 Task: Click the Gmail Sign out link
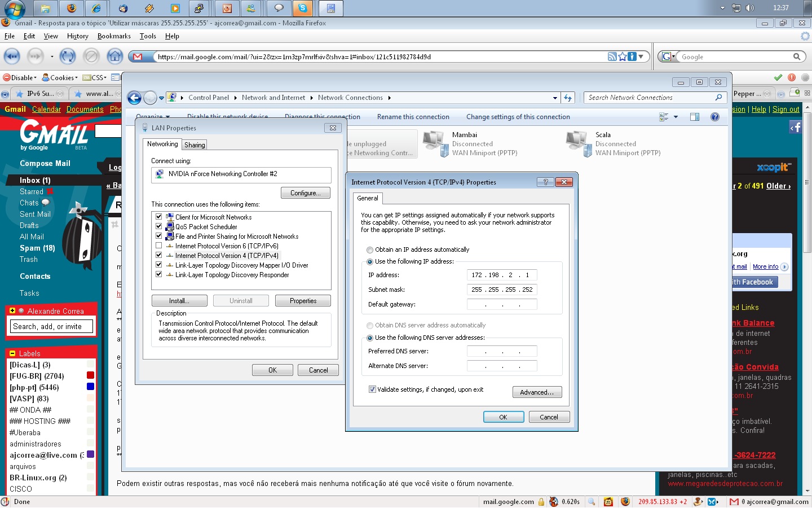786,109
